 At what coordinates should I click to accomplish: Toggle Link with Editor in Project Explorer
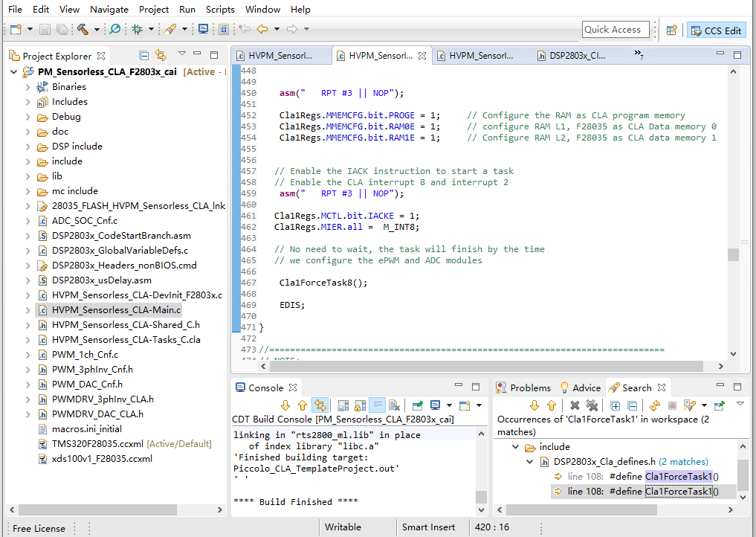161,56
